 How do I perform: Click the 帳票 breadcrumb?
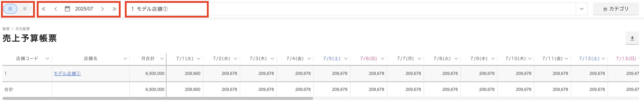coord(6,29)
